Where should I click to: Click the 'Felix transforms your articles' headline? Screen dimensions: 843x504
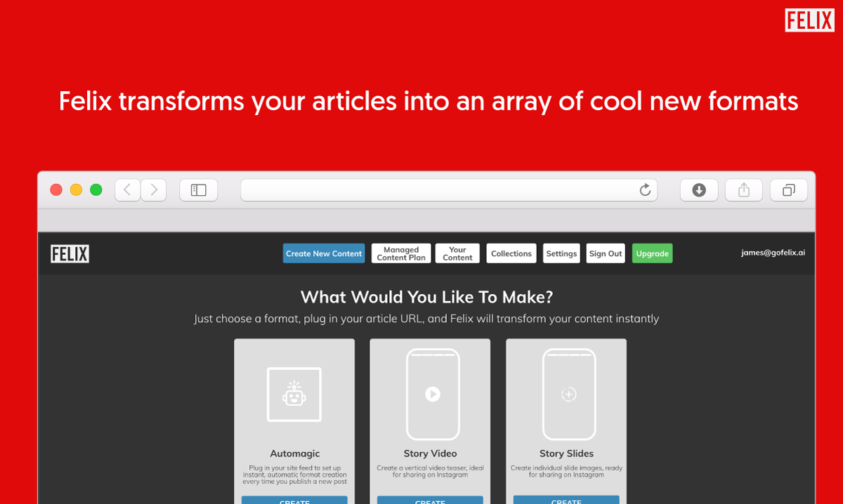click(429, 101)
